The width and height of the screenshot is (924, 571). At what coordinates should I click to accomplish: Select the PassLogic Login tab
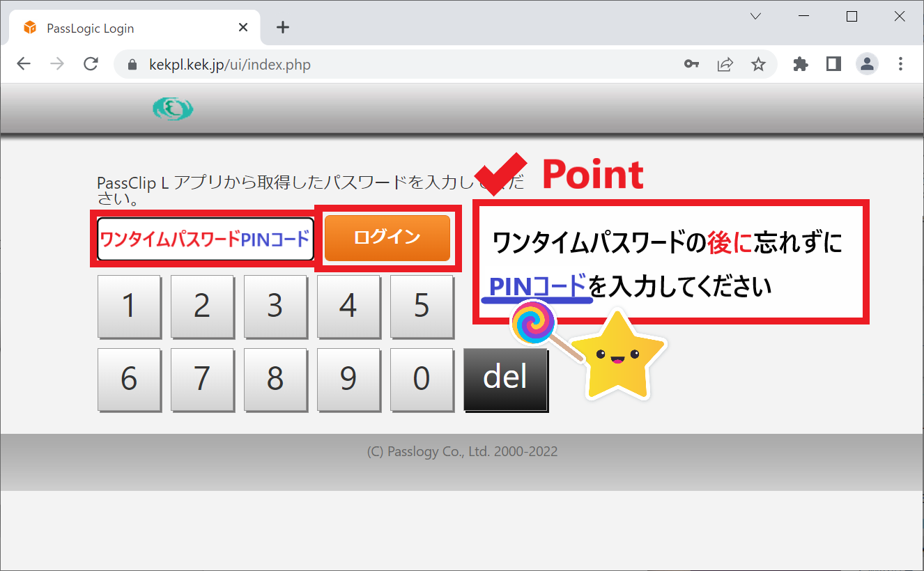coord(134,29)
